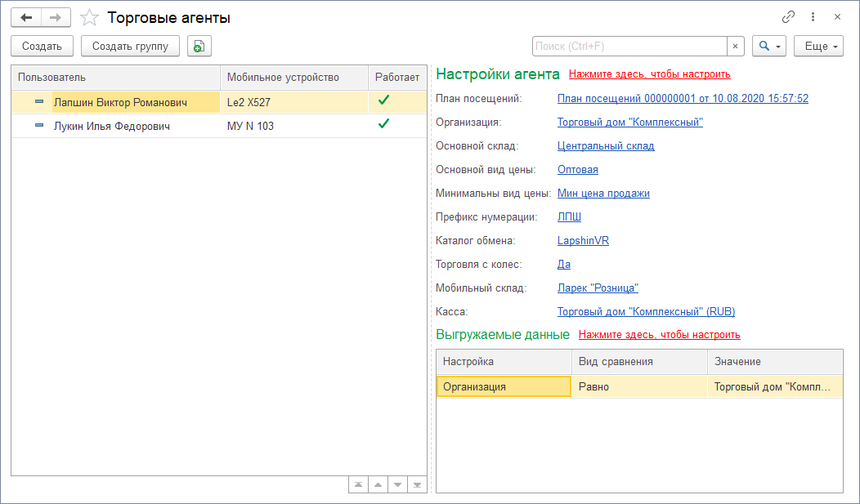
Task: Expand the Еще menu
Action: tap(818, 47)
